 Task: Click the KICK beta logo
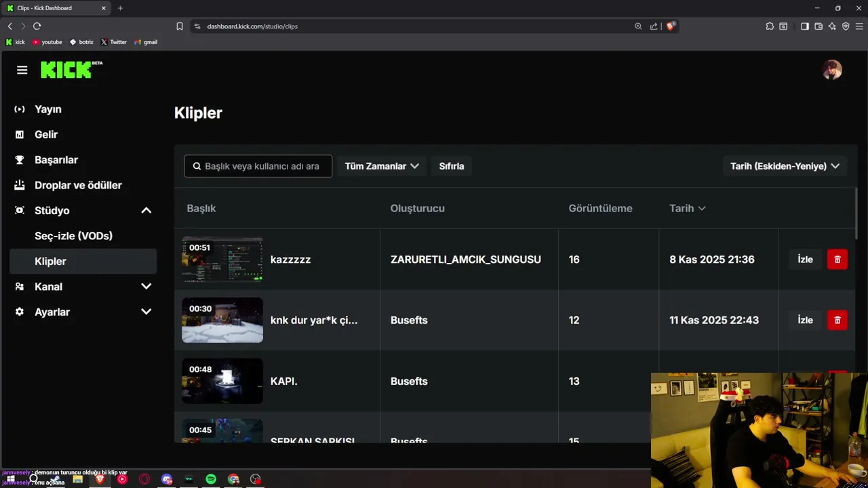tap(71, 69)
